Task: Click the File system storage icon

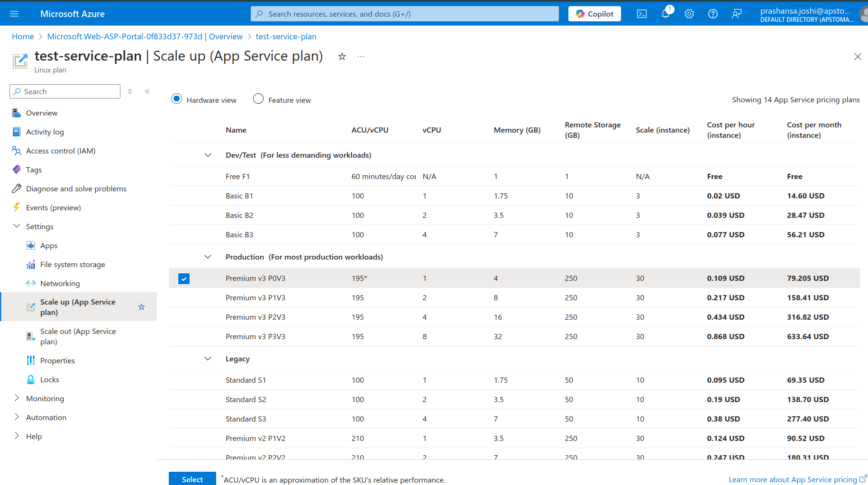Action: pyautogui.click(x=31, y=264)
